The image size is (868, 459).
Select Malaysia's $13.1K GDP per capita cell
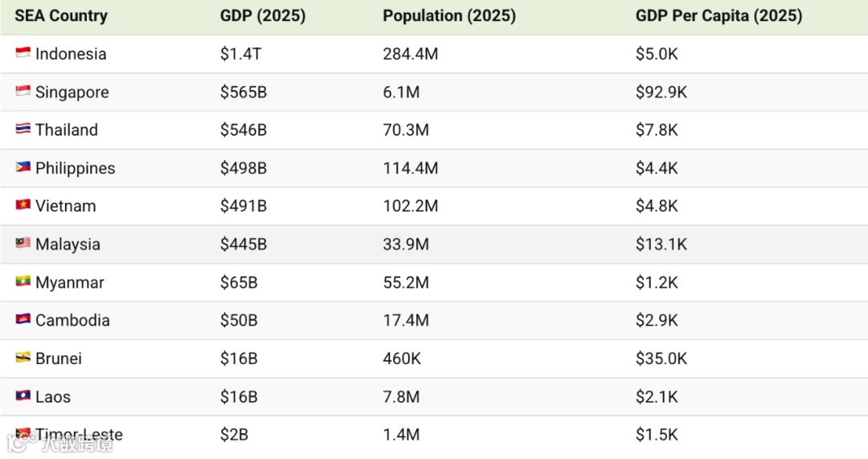[661, 244]
